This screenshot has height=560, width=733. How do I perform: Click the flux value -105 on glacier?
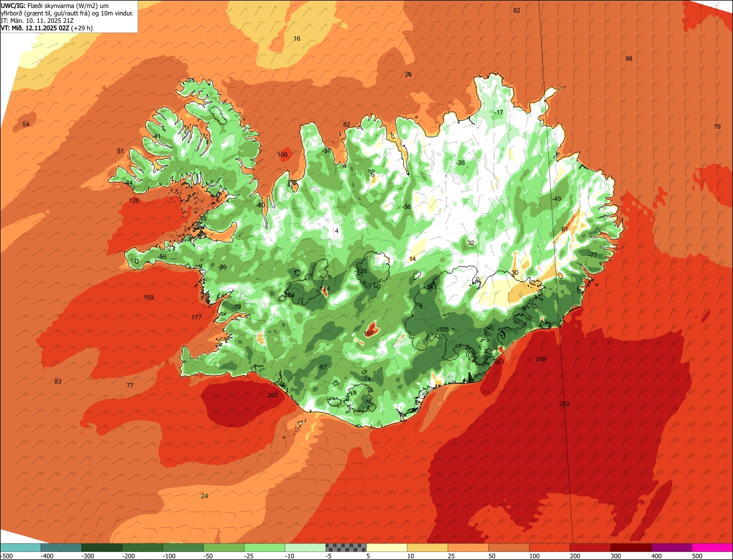pos(443,329)
